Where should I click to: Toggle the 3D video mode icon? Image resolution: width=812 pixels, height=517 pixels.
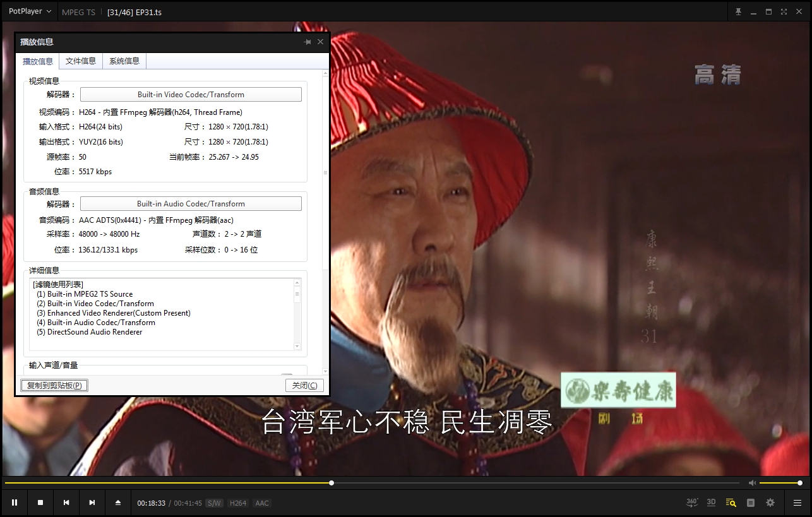point(712,502)
